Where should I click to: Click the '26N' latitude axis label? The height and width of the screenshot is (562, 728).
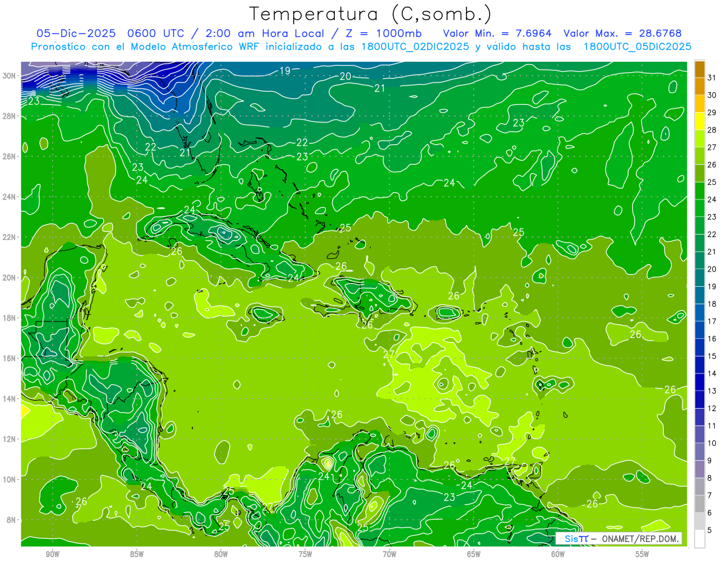point(10,156)
